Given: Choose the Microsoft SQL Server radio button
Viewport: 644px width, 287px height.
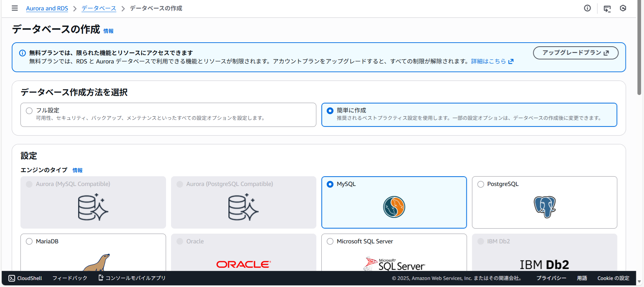Looking at the screenshot, I should pyautogui.click(x=330, y=241).
